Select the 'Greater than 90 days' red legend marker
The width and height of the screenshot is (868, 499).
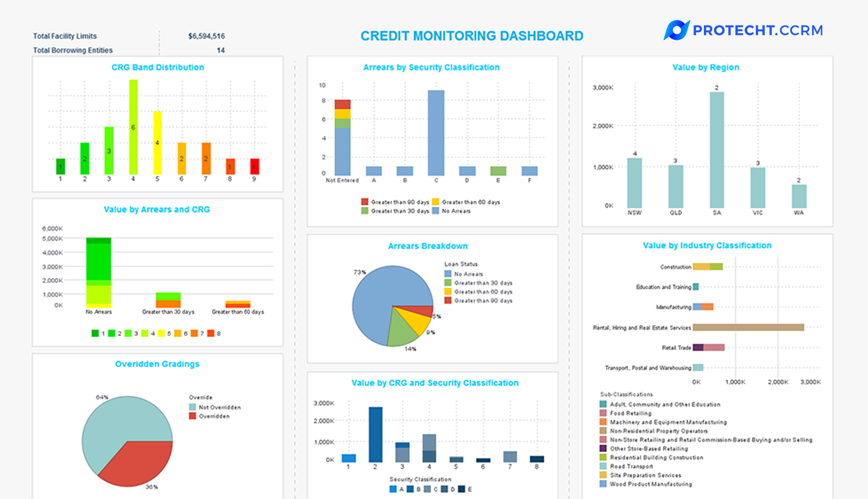pos(364,202)
